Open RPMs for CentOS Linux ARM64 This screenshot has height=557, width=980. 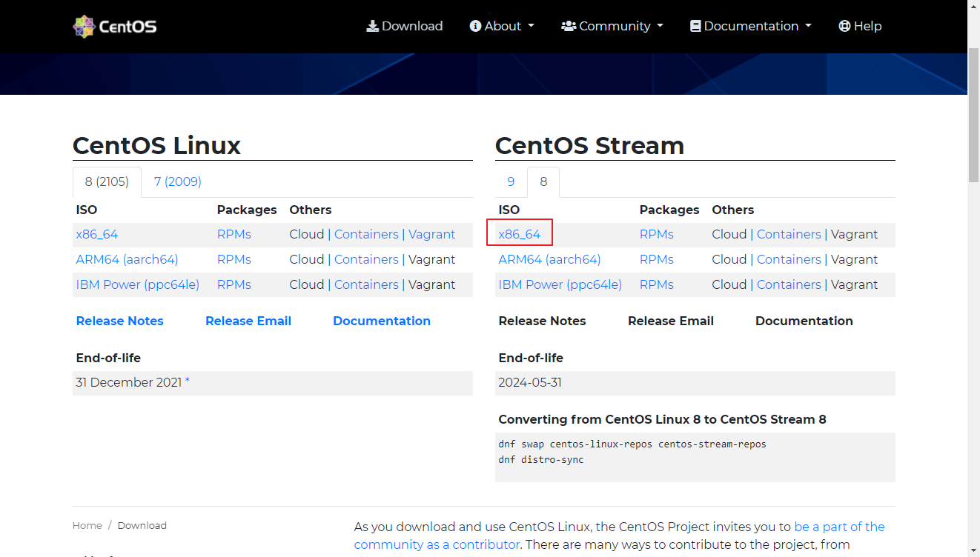(x=234, y=259)
